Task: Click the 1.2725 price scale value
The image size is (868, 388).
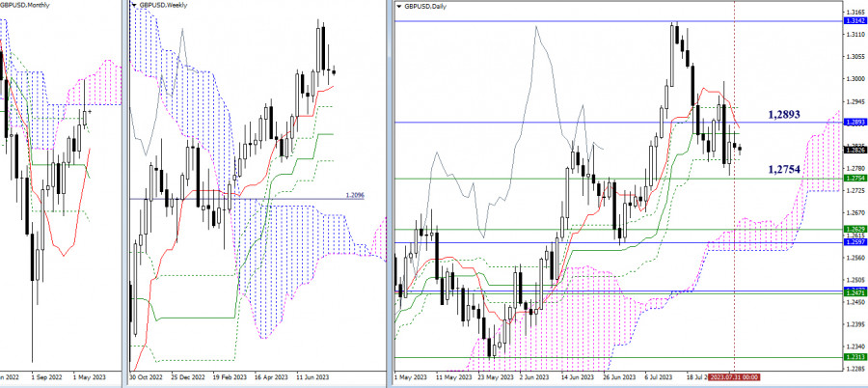Action: click(854, 191)
